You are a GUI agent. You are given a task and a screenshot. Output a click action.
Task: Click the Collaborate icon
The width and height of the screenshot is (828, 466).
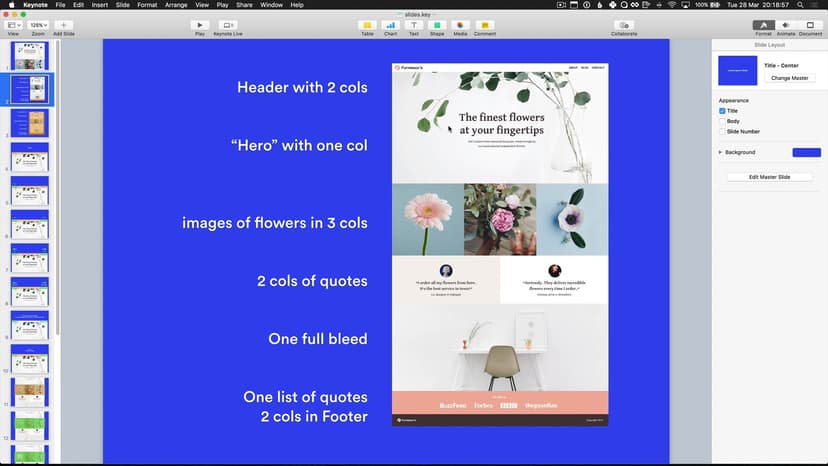[624, 24]
